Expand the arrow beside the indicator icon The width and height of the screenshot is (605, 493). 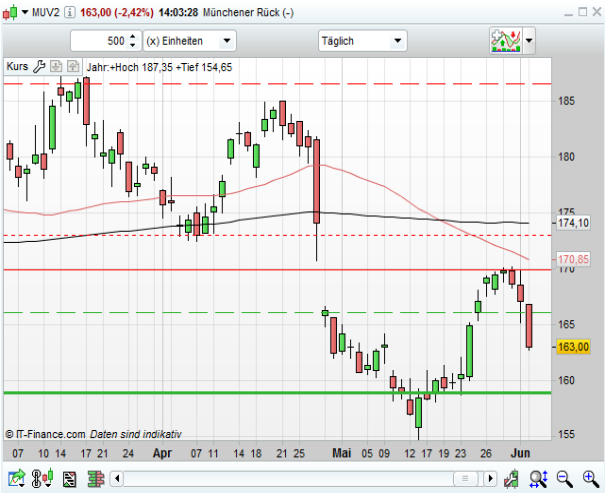[529, 40]
